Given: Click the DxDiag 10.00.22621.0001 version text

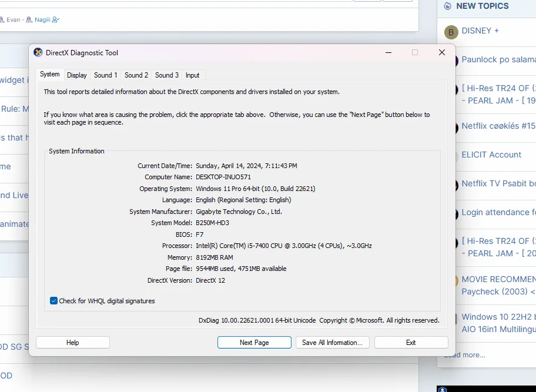Looking at the screenshot, I should tap(257, 320).
